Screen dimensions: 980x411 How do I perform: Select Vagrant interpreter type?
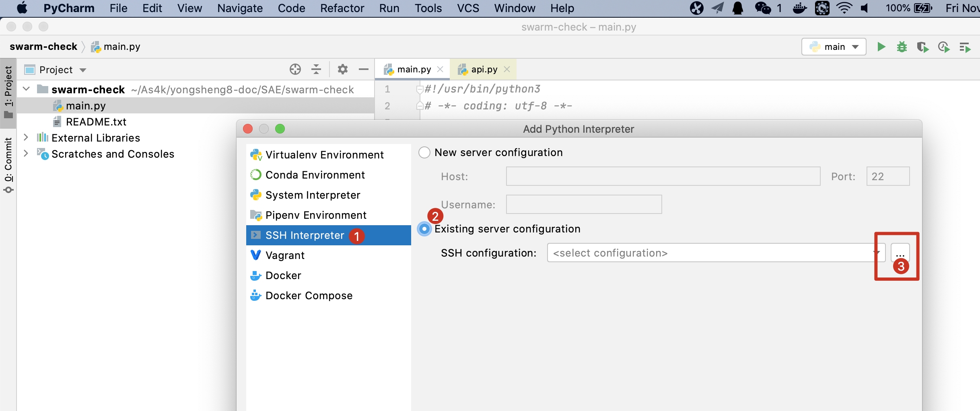328,255
